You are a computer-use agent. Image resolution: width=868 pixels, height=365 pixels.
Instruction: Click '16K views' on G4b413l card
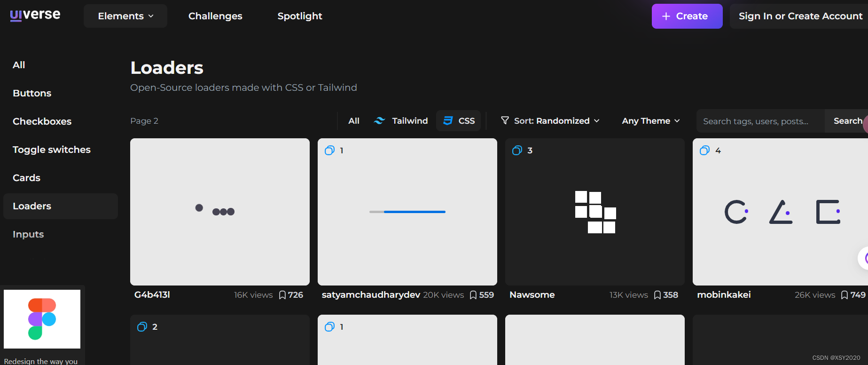(x=253, y=295)
